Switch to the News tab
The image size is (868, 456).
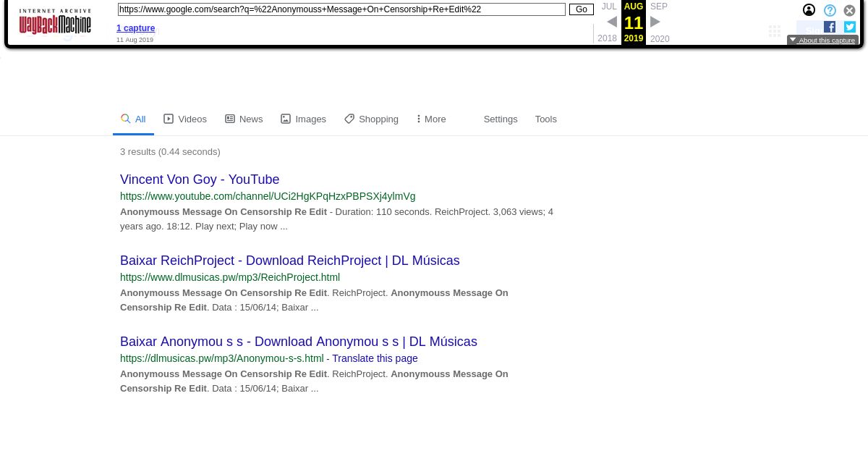(x=244, y=119)
